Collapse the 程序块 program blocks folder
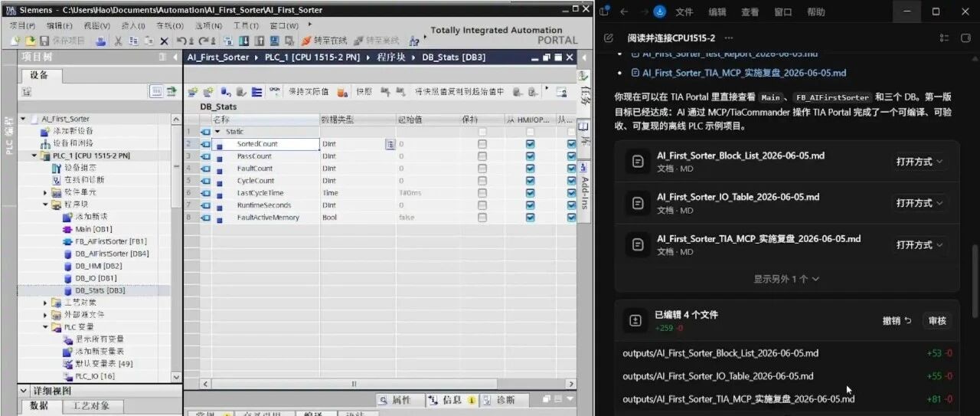 point(45,205)
